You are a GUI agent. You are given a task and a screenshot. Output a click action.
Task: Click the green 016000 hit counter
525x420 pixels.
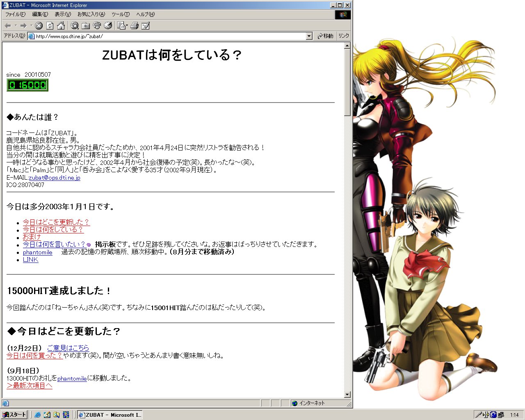coord(27,85)
